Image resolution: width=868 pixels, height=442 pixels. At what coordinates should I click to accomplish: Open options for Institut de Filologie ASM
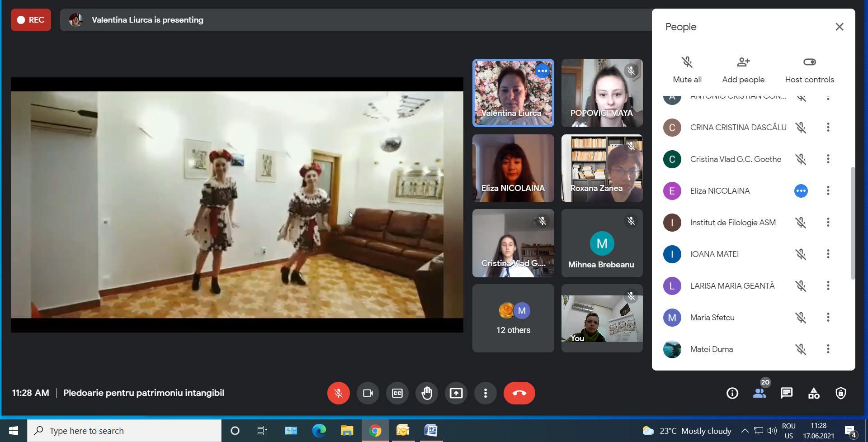828,223
